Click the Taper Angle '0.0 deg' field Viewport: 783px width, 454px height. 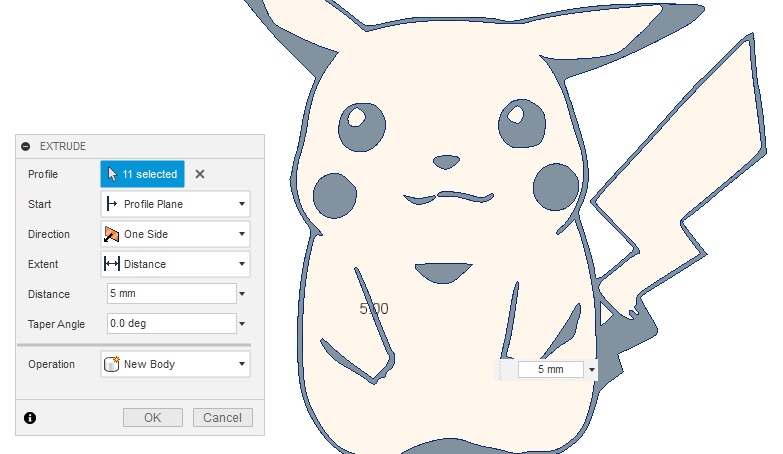point(171,324)
